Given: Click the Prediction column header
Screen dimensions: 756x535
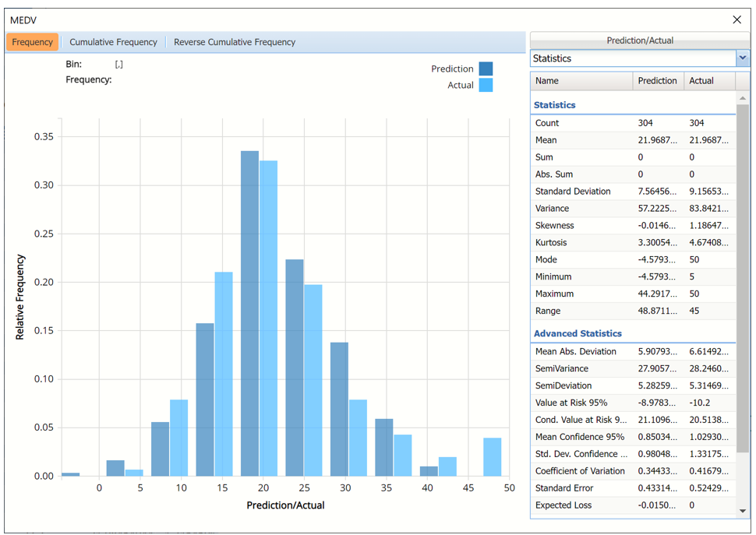Looking at the screenshot, I should [657, 81].
